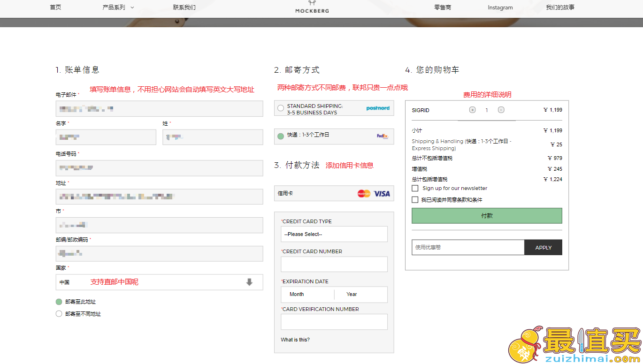Click the green 付款 pay button
This screenshot has height=364, width=643.
click(487, 216)
